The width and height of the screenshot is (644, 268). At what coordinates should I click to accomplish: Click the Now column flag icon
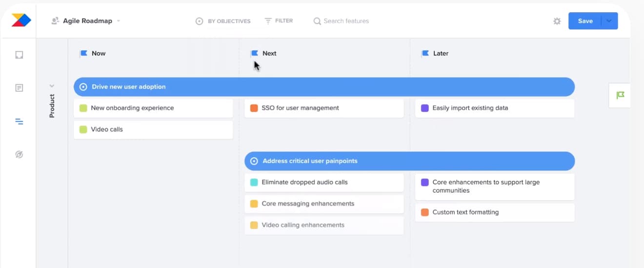click(83, 53)
